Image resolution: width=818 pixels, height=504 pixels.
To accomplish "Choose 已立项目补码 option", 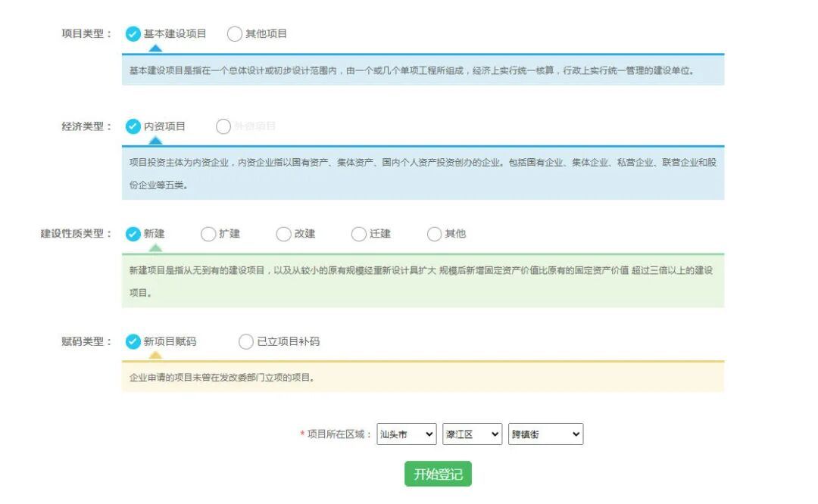I will tap(246, 341).
